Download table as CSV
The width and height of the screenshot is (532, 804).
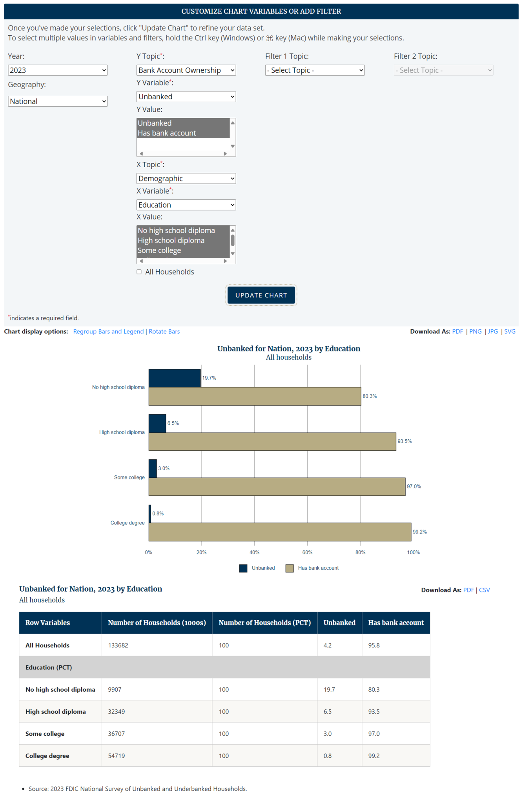pos(484,590)
